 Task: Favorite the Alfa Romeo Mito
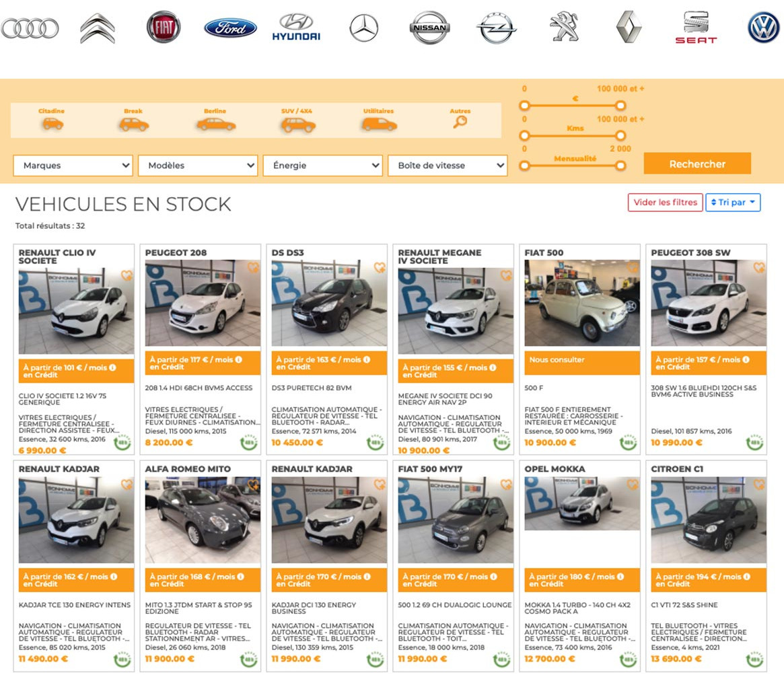pyautogui.click(x=254, y=484)
